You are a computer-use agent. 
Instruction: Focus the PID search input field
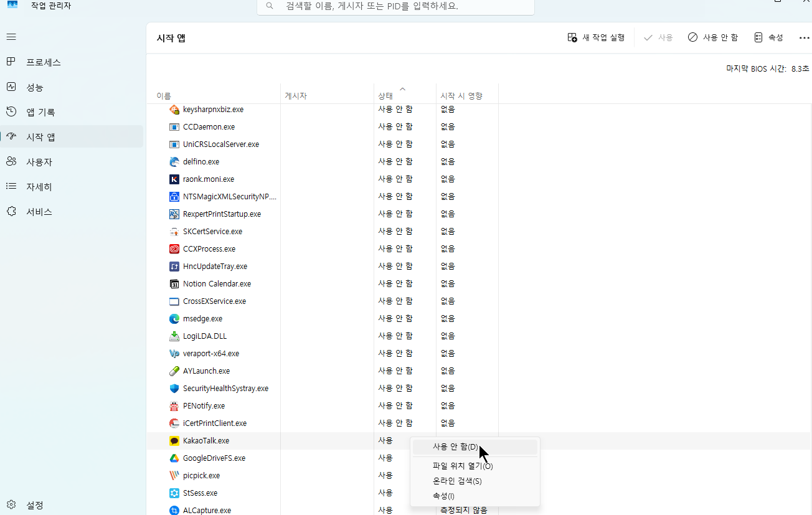coord(395,6)
